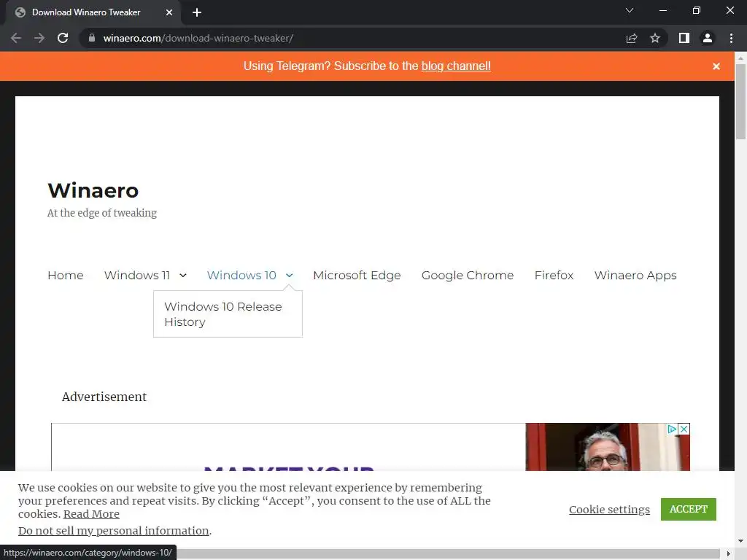Open the Firefox menu item

(554, 275)
